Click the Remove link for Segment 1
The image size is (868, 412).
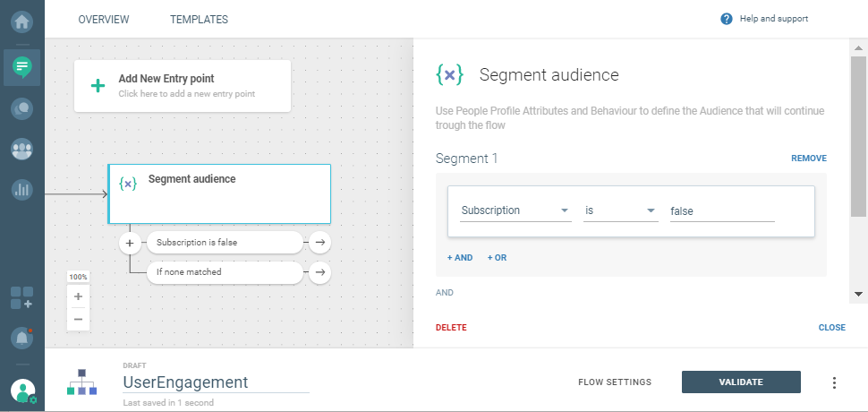[x=808, y=159]
